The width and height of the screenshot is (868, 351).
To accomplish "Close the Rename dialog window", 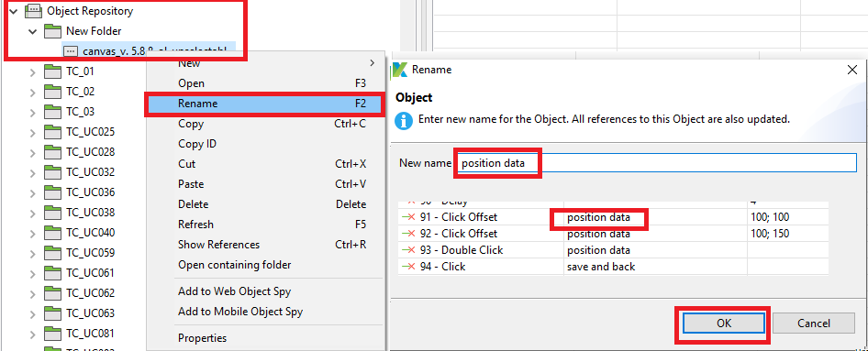I will pyautogui.click(x=852, y=70).
